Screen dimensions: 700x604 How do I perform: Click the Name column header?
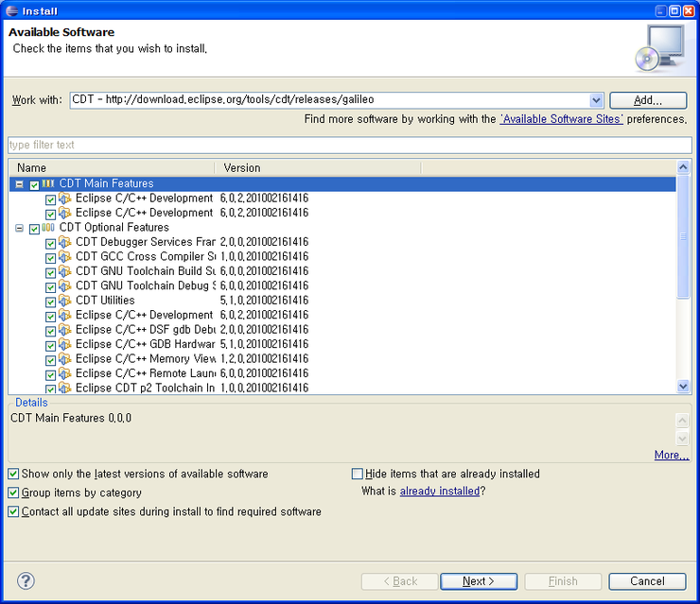point(112,167)
